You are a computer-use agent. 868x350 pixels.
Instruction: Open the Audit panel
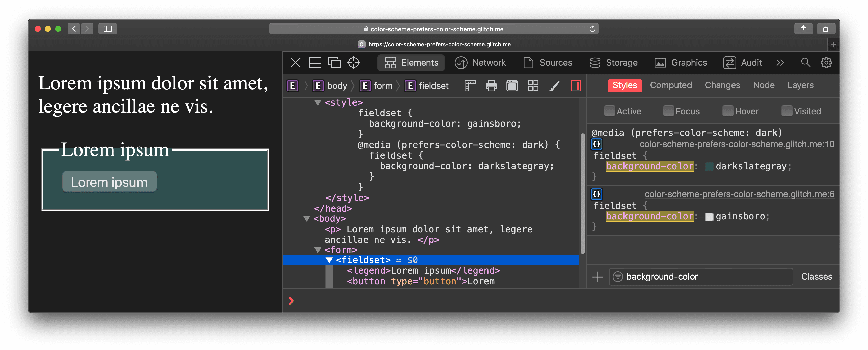click(x=751, y=63)
